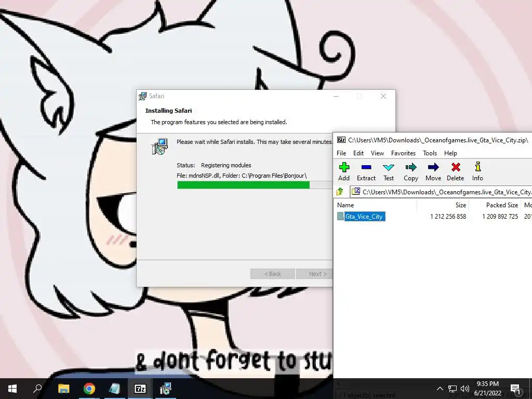Open the Edit menu in 7-Zip
The image size is (532, 399).
(x=358, y=153)
